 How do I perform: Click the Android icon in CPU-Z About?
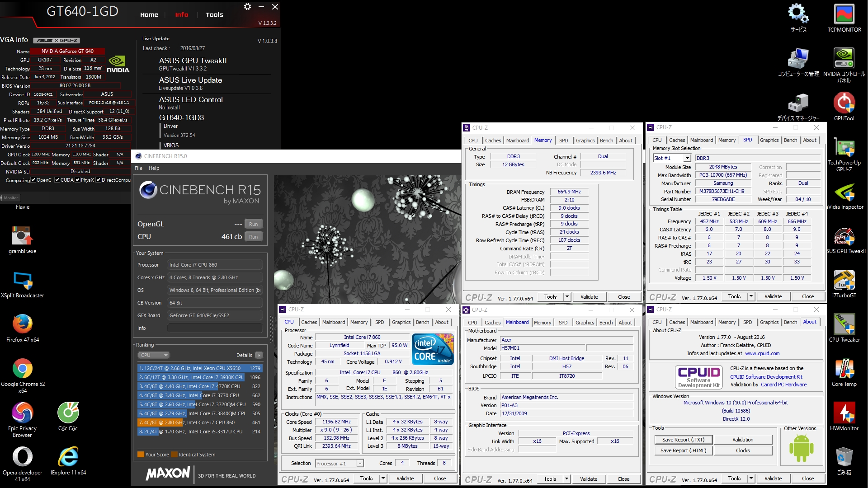801,448
